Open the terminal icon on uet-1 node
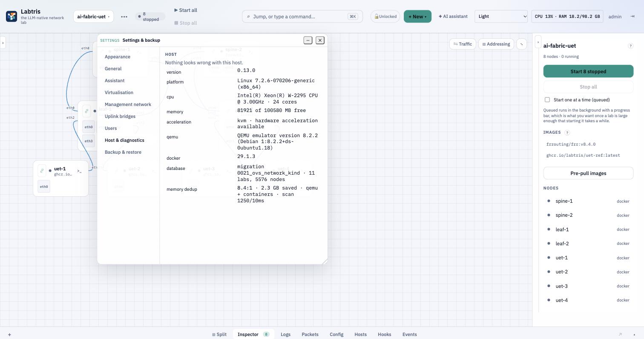 tap(79, 171)
